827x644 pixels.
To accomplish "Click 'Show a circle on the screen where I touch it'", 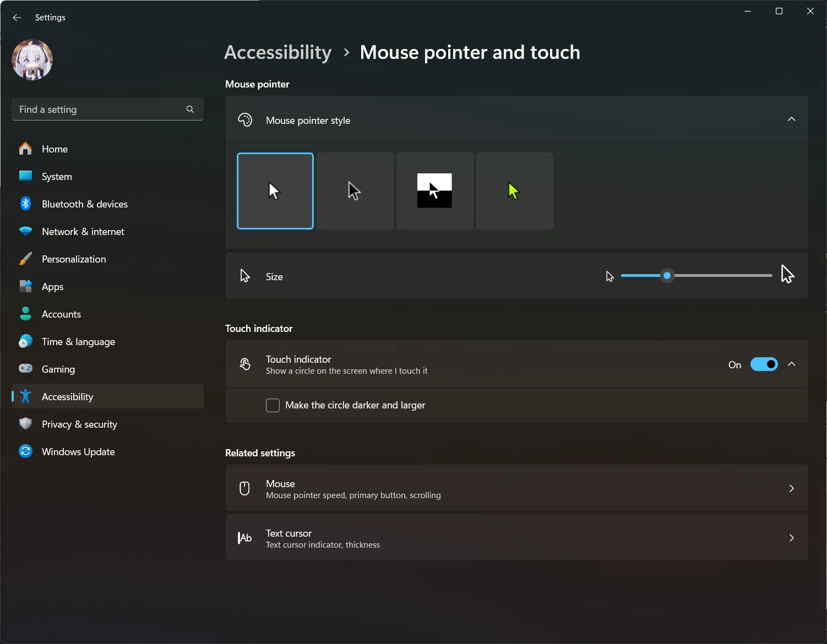I will click(347, 371).
